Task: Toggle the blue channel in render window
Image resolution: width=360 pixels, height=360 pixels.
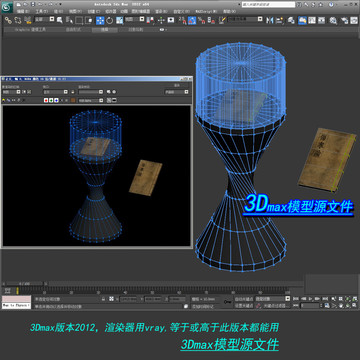Action: [56, 100]
